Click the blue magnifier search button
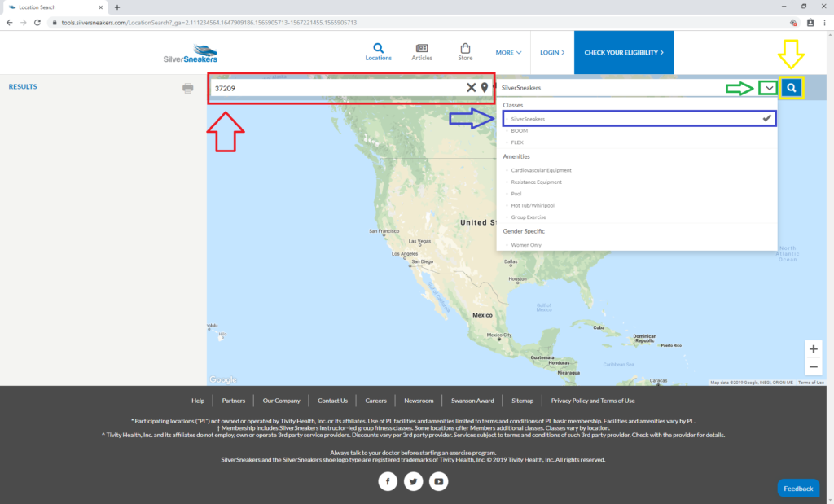Image resolution: width=834 pixels, height=504 pixels. pyautogui.click(x=792, y=88)
